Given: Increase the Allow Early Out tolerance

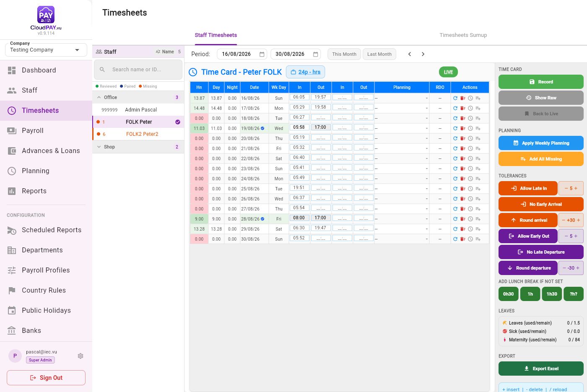Looking at the screenshot, I should (576, 236).
